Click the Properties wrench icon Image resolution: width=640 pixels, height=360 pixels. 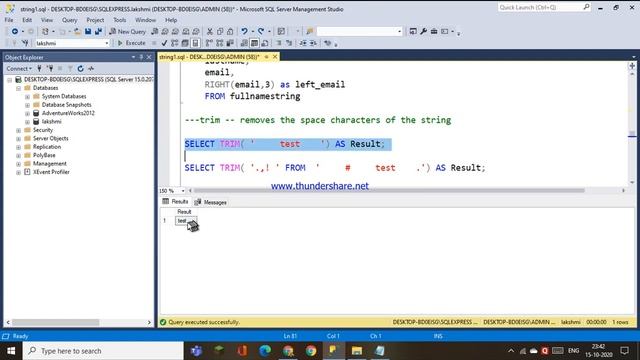pos(423,31)
